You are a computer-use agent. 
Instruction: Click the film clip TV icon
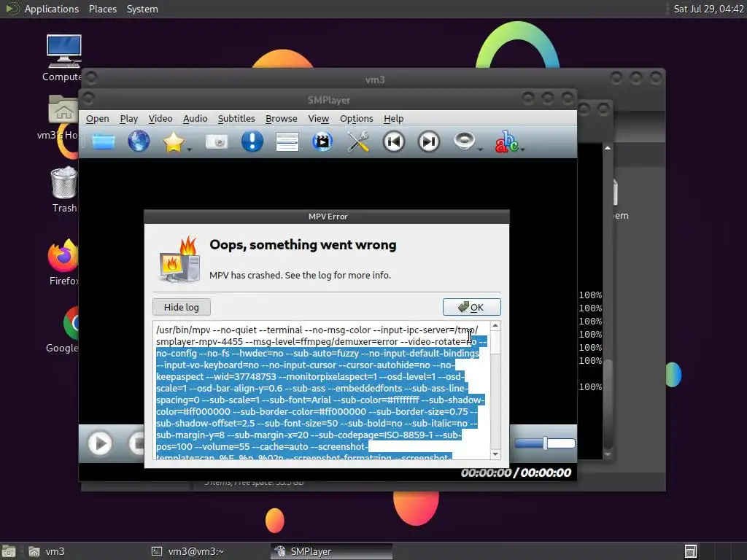click(322, 142)
